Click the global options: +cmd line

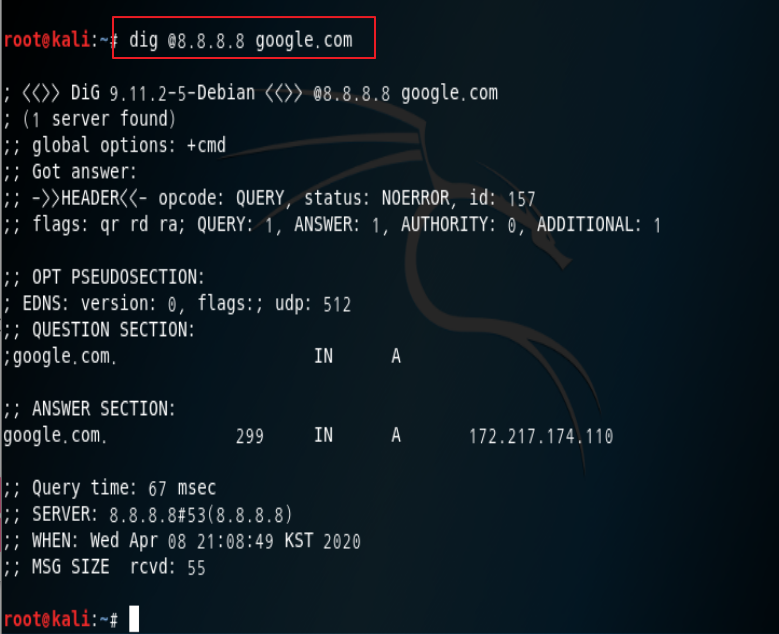(114, 146)
